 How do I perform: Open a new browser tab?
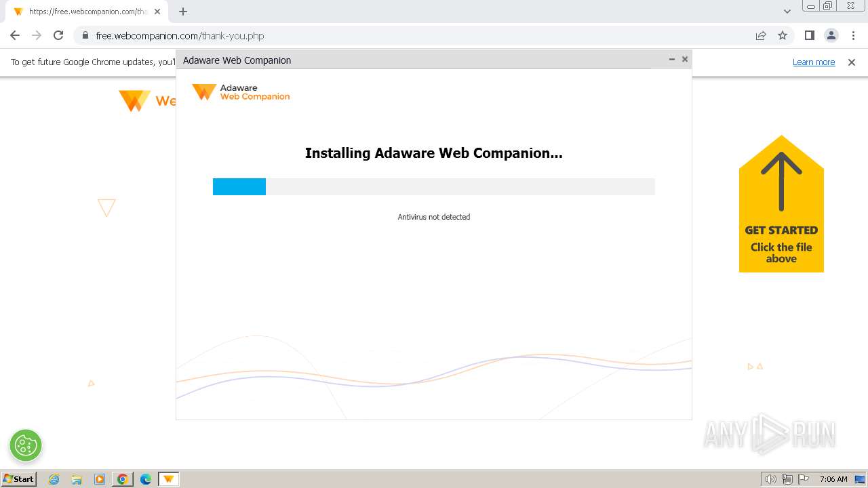183,12
